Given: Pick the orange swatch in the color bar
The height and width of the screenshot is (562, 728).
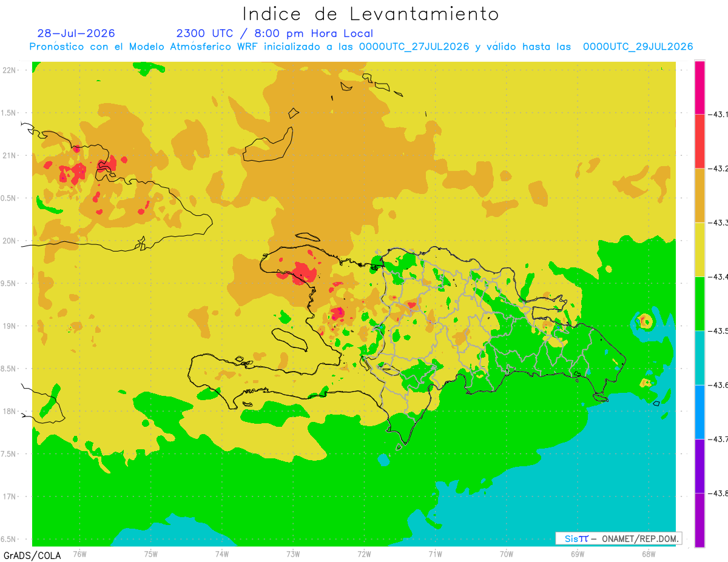Looking at the screenshot, I should [699, 195].
